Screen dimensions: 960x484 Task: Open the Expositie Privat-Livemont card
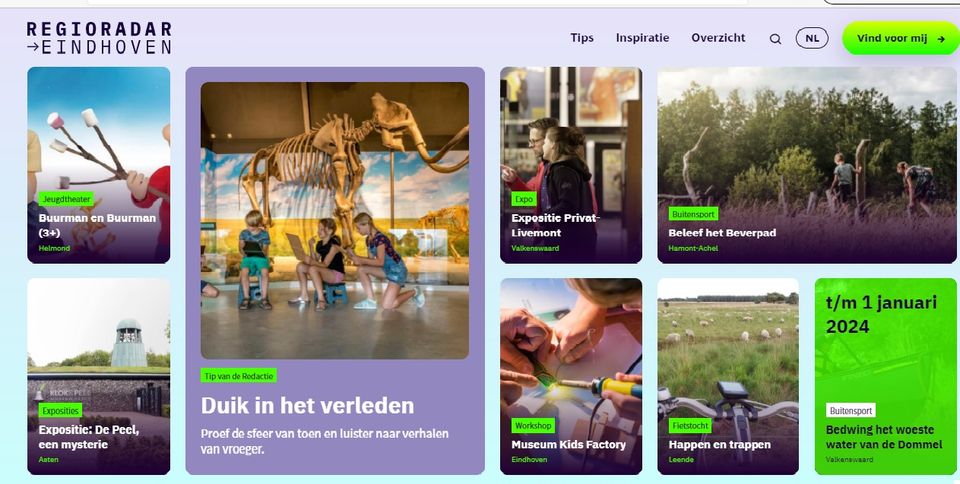click(x=571, y=165)
